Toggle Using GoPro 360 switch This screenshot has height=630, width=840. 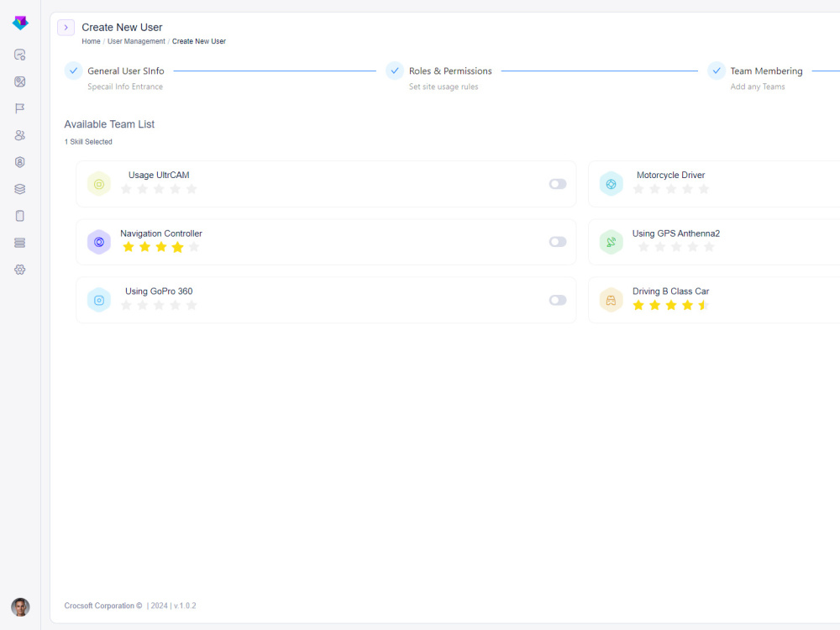point(558,300)
